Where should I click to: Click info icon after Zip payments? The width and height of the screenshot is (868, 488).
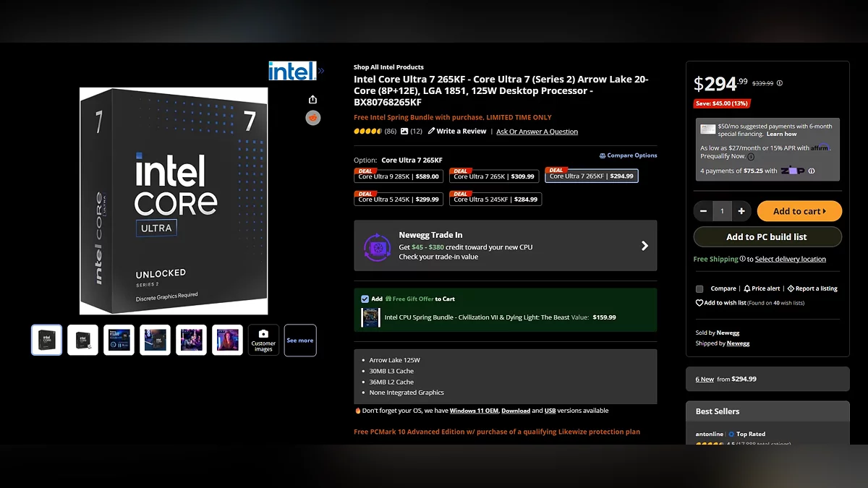[x=812, y=171]
